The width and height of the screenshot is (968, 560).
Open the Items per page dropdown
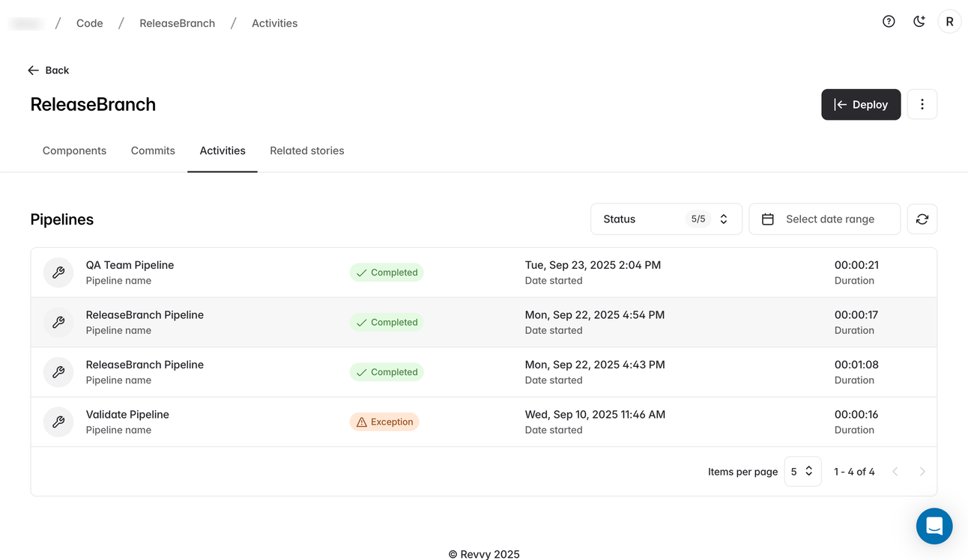tap(802, 472)
